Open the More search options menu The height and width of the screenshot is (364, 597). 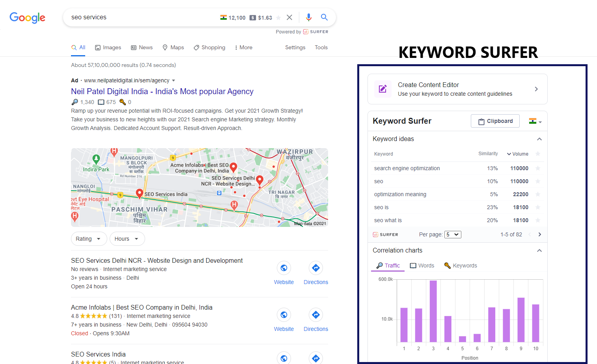pyautogui.click(x=243, y=47)
